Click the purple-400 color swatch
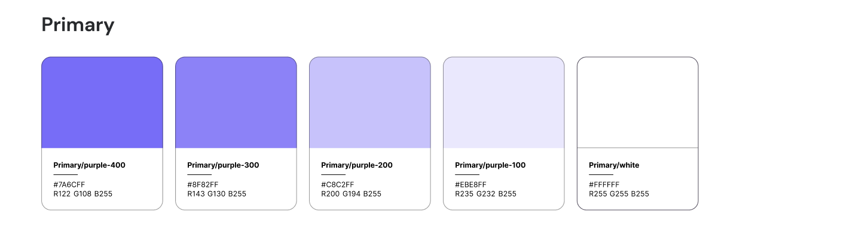 [x=102, y=102]
